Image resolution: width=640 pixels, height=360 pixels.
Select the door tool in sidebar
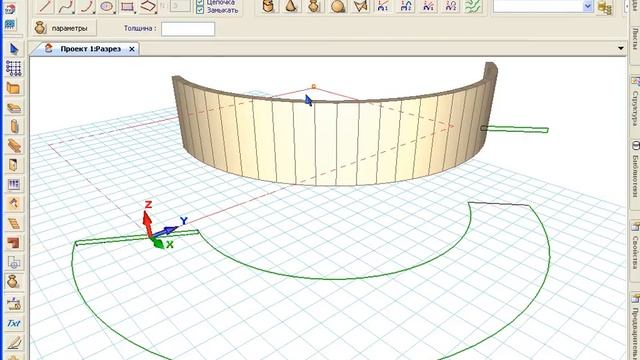click(13, 165)
